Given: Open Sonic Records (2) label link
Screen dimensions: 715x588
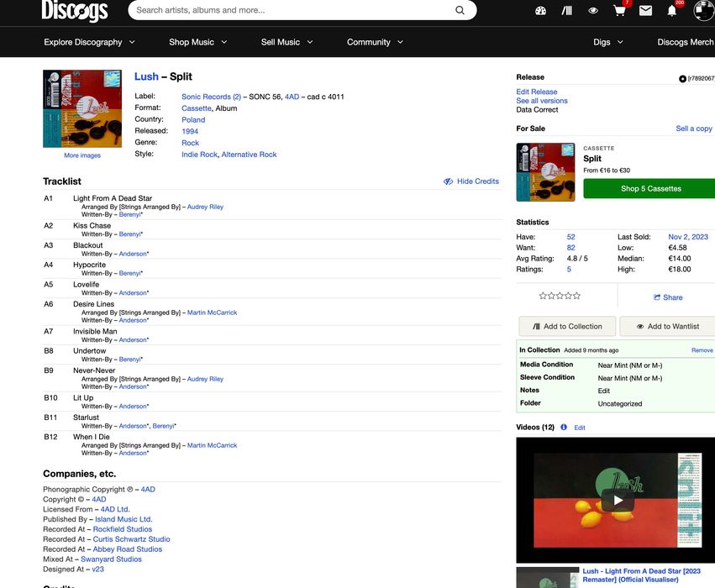Looking at the screenshot, I should pos(211,97).
